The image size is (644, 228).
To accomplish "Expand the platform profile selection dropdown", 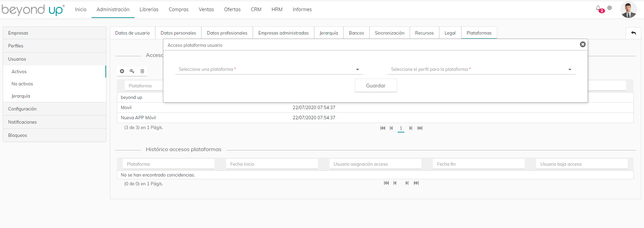I will [x=481, y=69].
